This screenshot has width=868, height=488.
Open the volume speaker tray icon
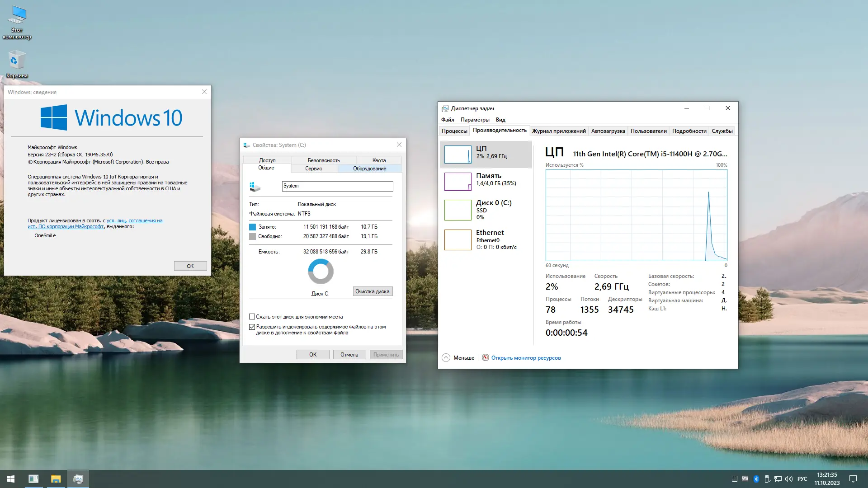click(789, 479)
